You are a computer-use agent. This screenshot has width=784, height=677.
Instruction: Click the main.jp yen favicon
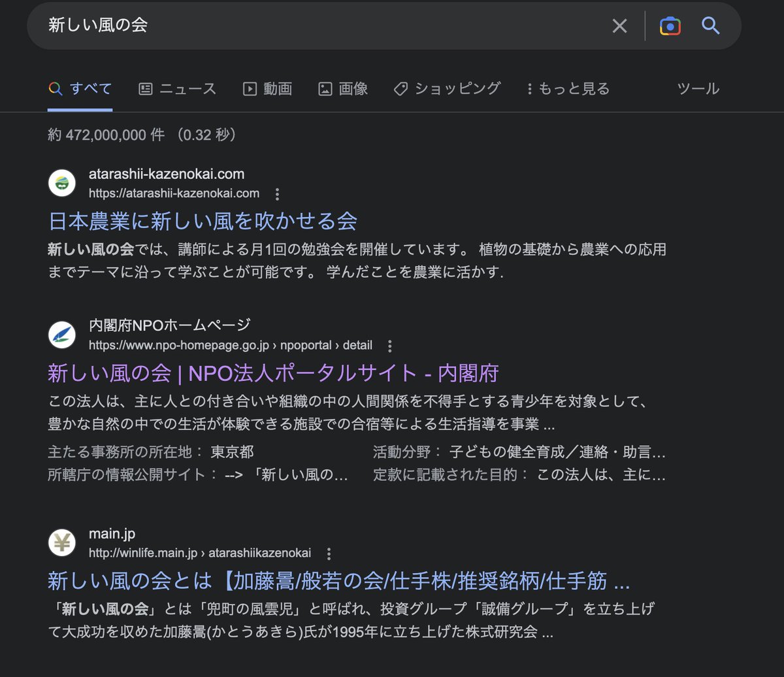(62, 542)
